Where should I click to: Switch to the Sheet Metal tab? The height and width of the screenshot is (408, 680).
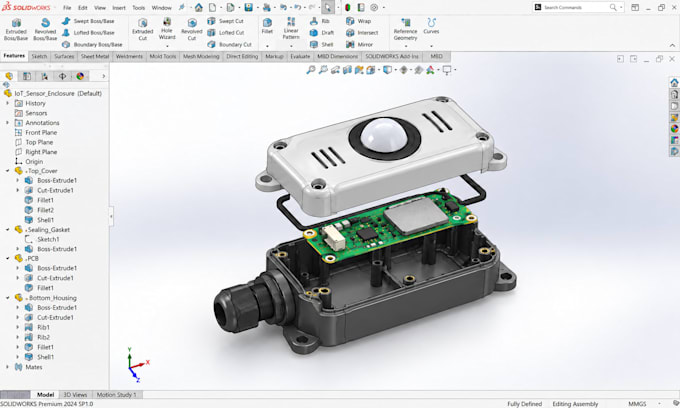(x=95, y=56)
